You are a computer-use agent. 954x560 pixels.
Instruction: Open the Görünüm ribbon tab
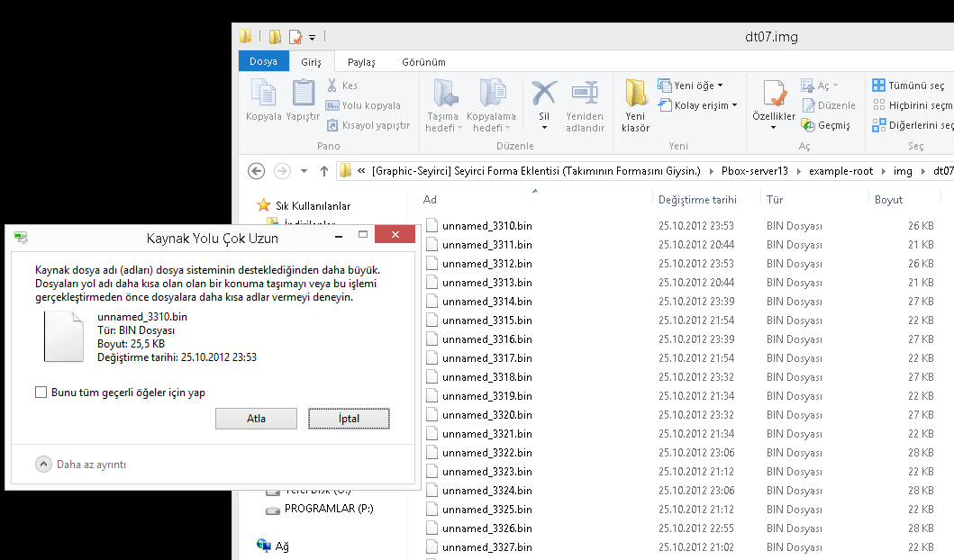(x=423, y=62)
